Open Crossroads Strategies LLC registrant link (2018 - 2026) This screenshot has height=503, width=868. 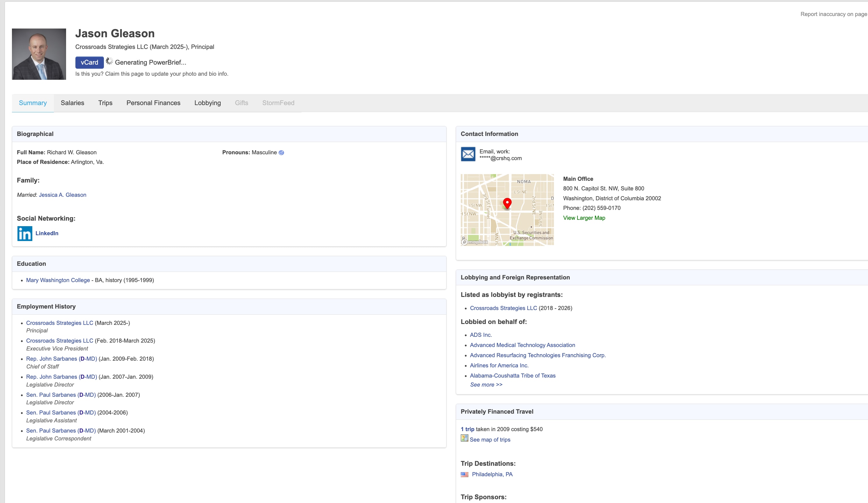click(503, 308)
